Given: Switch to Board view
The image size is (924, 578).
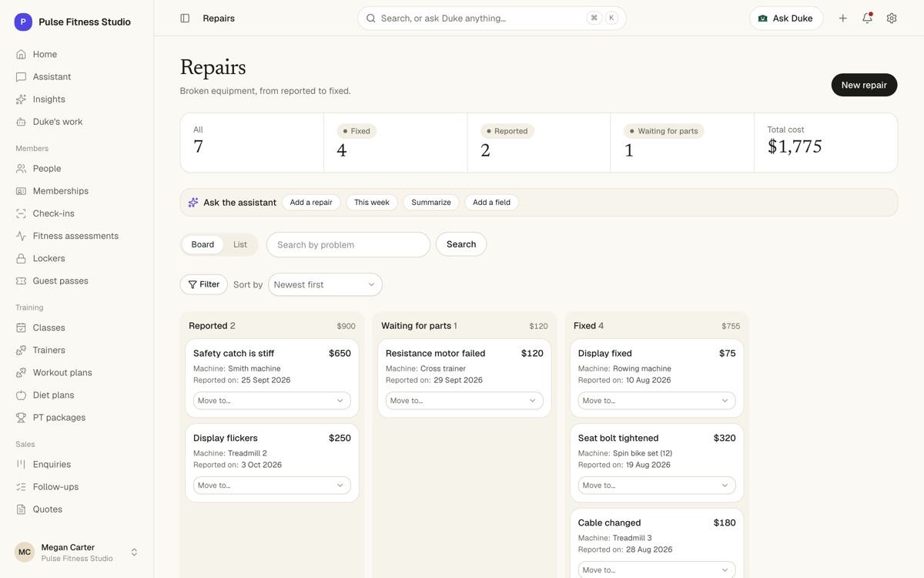Looking at the screenshot, I should click(x=203, y=244).
